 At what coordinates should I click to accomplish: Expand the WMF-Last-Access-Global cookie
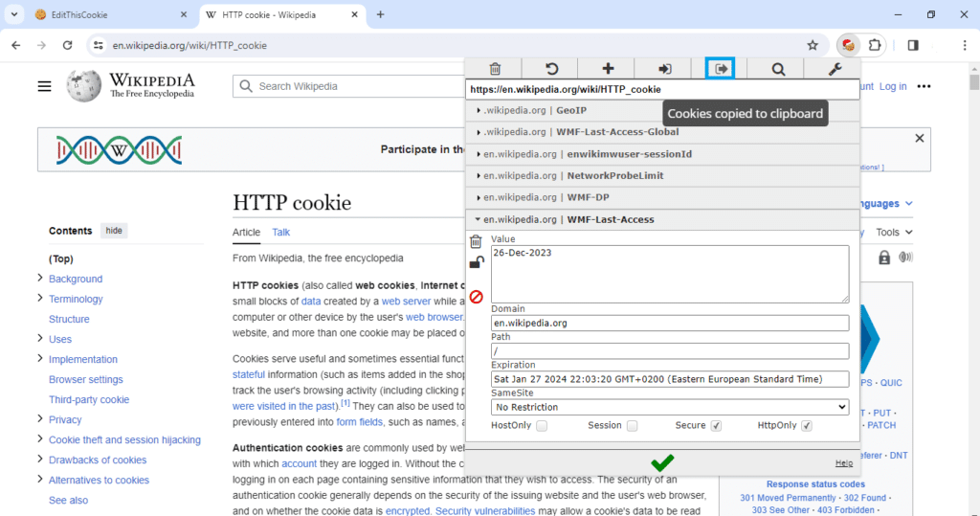click(662, 132)
